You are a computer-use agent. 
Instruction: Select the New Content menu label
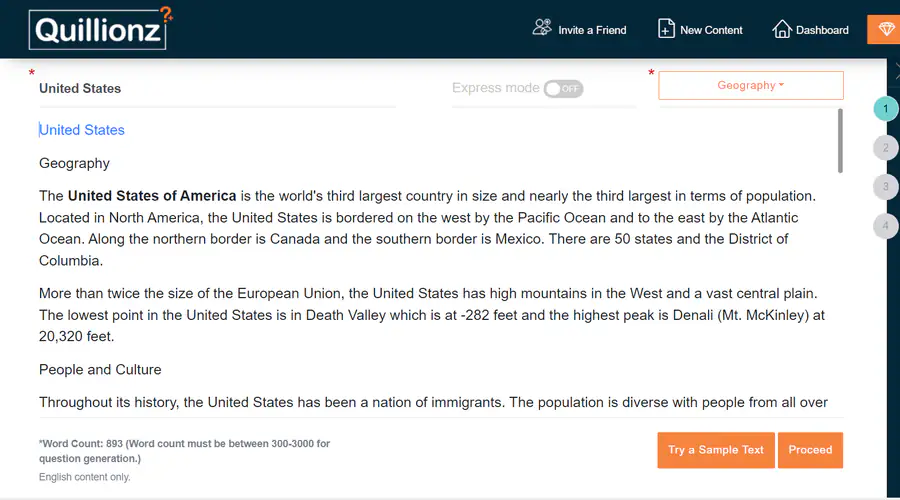[711, 30]
